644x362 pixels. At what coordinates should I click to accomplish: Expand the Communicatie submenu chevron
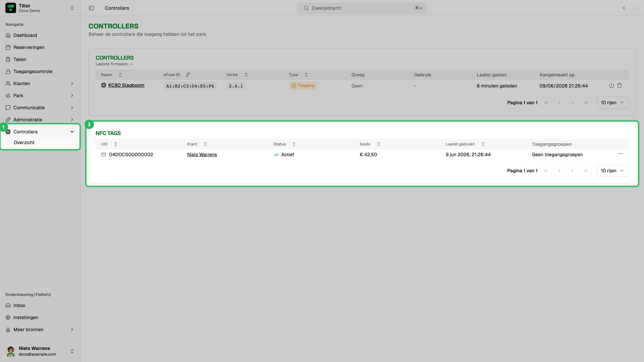pyautogui.click(x=72, y=108)
